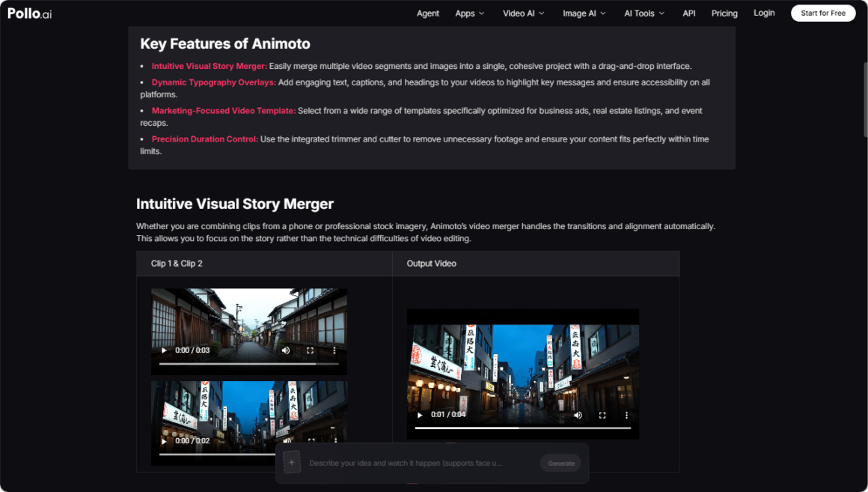Expand the Image AI dropdown menu
This screenshot has height=492, width=868.
pyautogui.click(x=584, y=13)
